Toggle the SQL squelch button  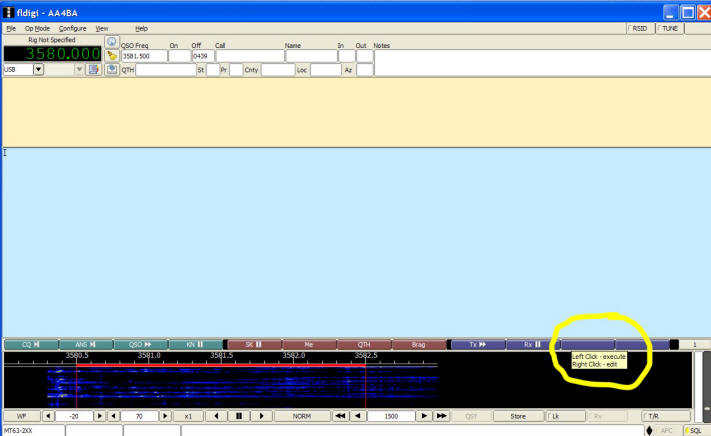tap(695, 430)
